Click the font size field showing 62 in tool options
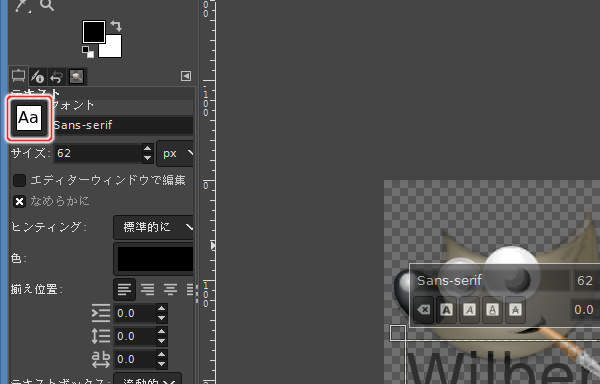 98,153
